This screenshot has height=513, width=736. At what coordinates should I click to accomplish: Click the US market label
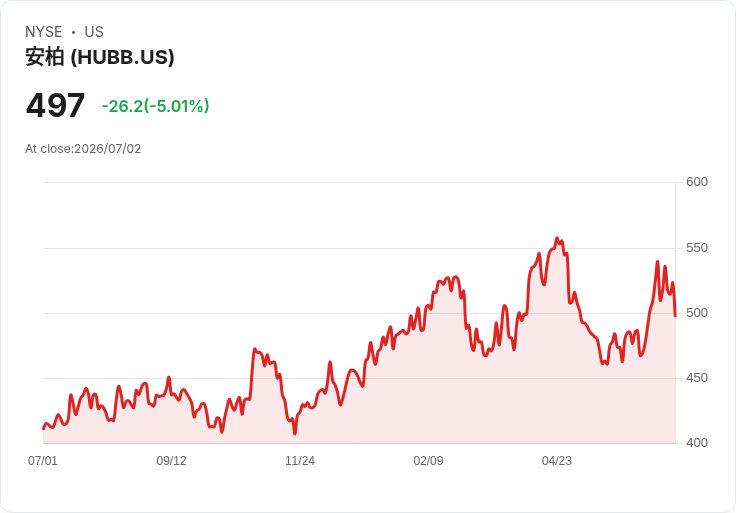coord(94,32)
